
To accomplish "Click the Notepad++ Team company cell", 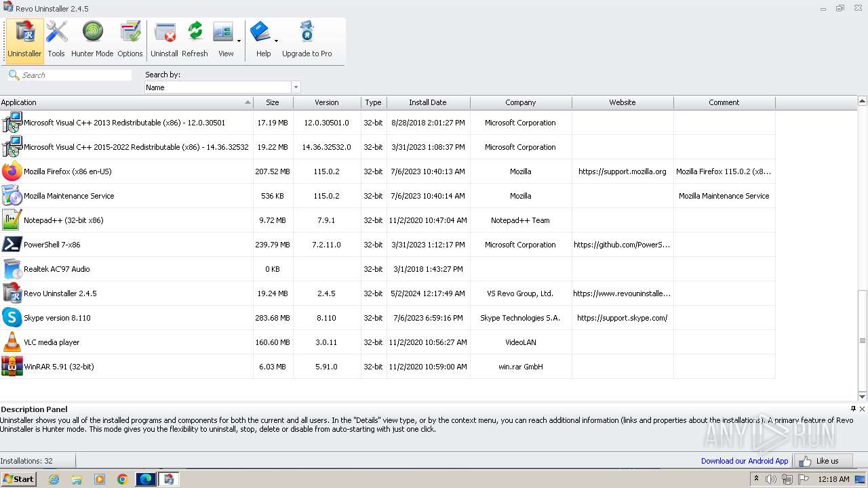I will (521, 220).
